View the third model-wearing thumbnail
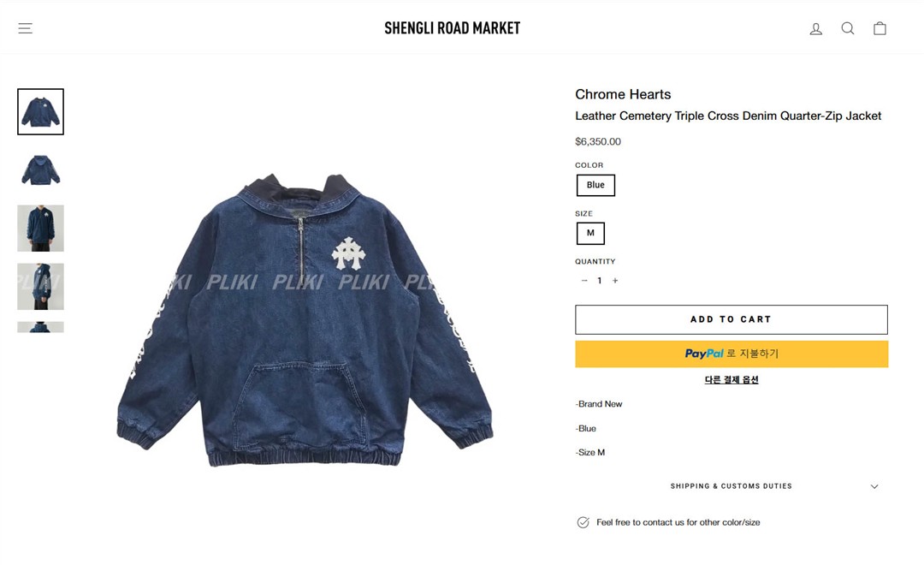Image resolution: width=924 pixels, height=565 pixels. click(x=41, y=229)
